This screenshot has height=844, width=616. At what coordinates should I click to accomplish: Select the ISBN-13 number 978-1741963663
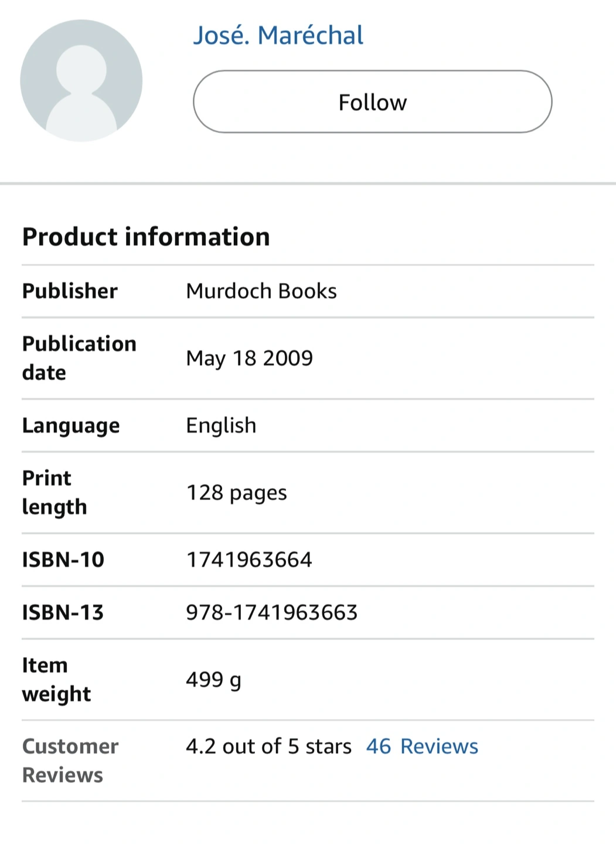click(x=271, y=612)
